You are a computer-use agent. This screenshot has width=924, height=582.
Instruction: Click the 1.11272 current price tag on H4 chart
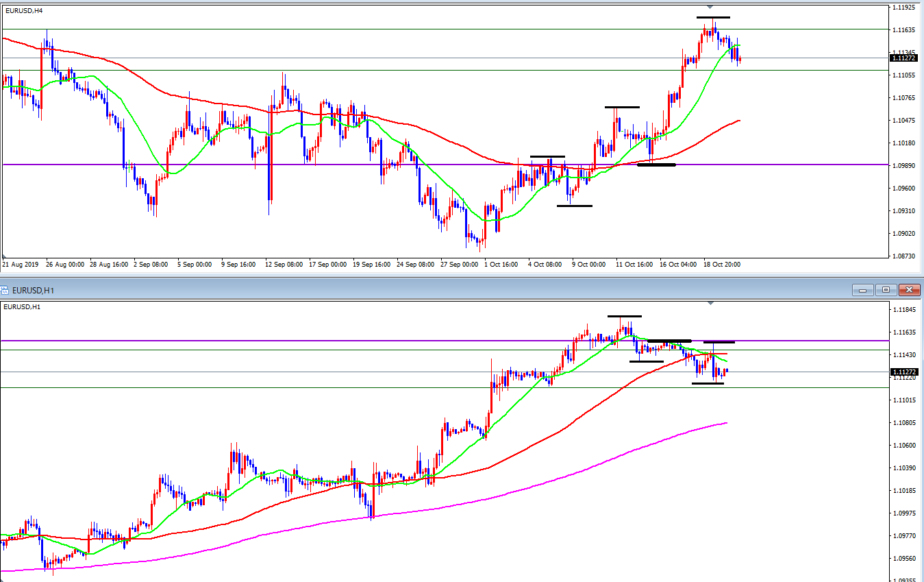[x=903, y=58]
